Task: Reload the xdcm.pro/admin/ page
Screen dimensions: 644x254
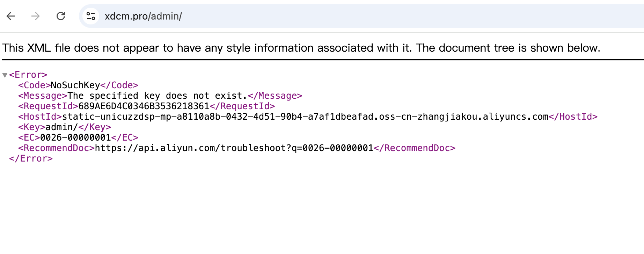Action: (x=61, y=16)
